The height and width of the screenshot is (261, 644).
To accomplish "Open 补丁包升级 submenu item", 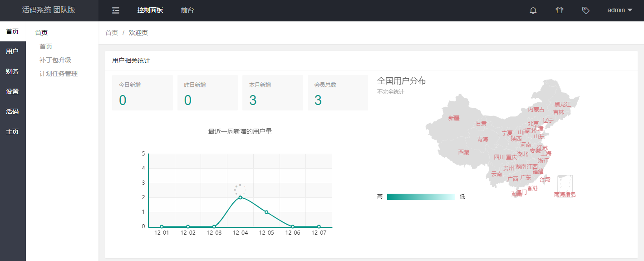I will [x=55, y=60].
